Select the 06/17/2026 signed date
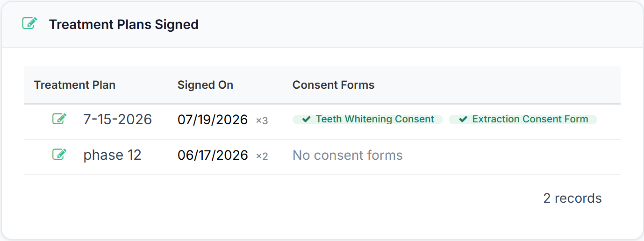The image size is (644, 241). [213, 156]
